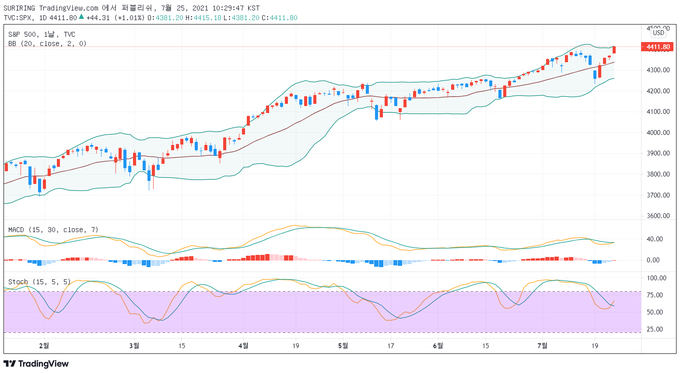Image resolution: width=680 pixels, height=374 pixels.
Task: Click the high value H:4415.18
Action: [203, 18]
